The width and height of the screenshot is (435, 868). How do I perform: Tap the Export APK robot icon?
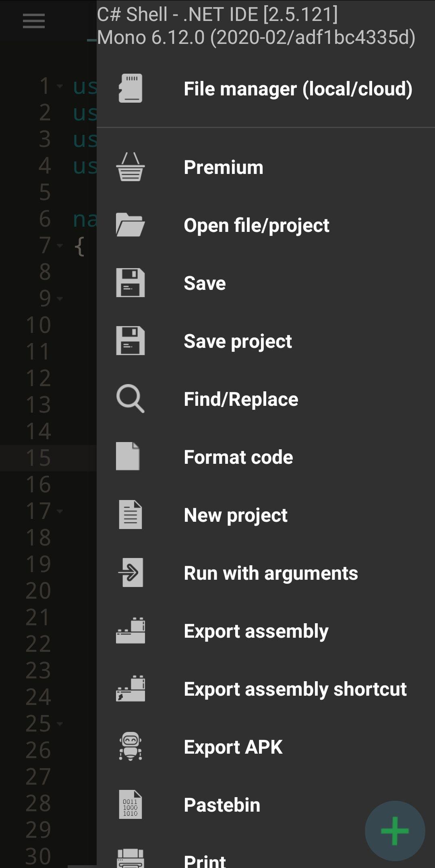tap(130, 747)
